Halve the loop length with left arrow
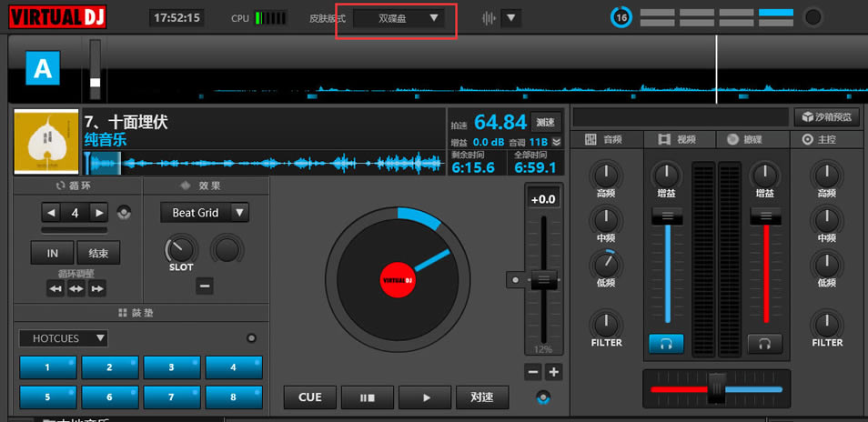Image resolution: width=868 pixels, height=422 pixels. coord(52,213)
